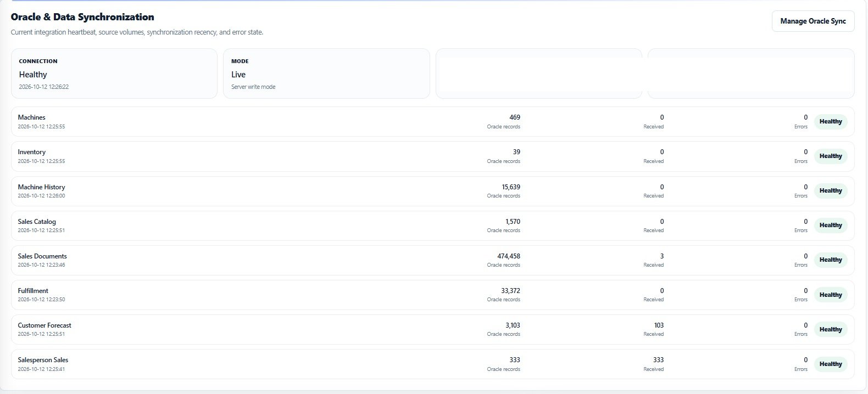Select Salesperson Sales' 333 Oracle records count
Image resolution: width=868 pixels, height=394 pixels.
click(x=515, y=360)
